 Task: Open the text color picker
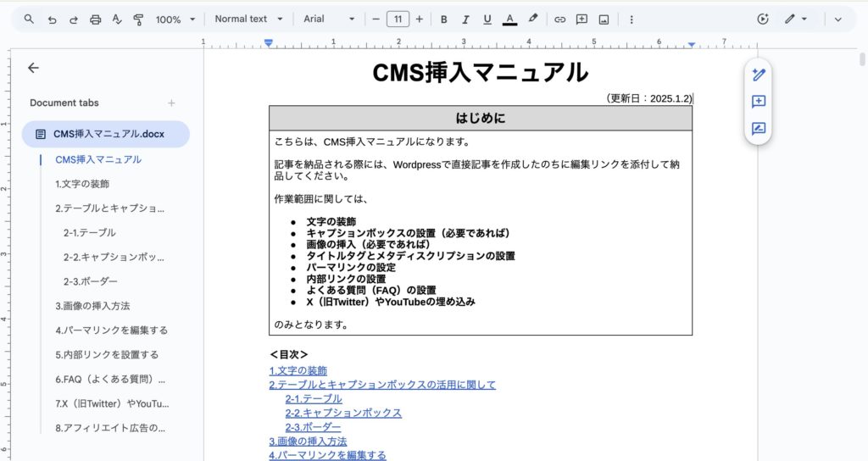coord(509,19)
